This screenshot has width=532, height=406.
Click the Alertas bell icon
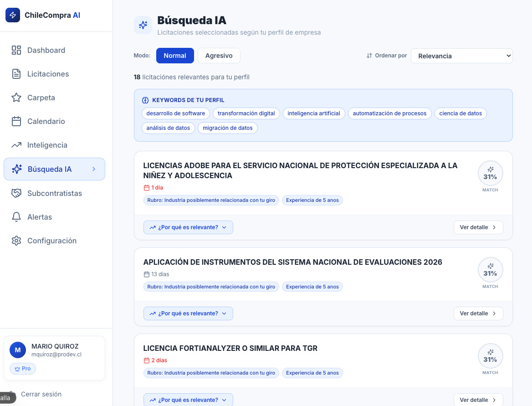click(16, 217)
